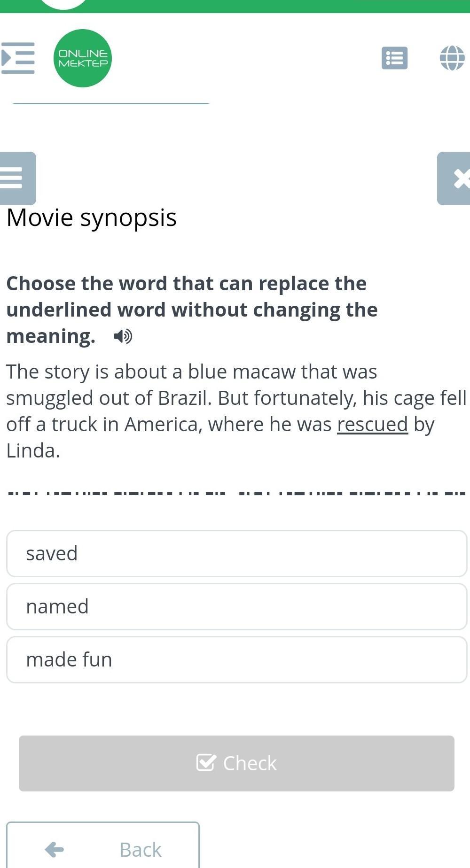Open the language globe icon
The width and height of the screenshot is (470, 868).
pyautogui.click(x=452, y=58)
